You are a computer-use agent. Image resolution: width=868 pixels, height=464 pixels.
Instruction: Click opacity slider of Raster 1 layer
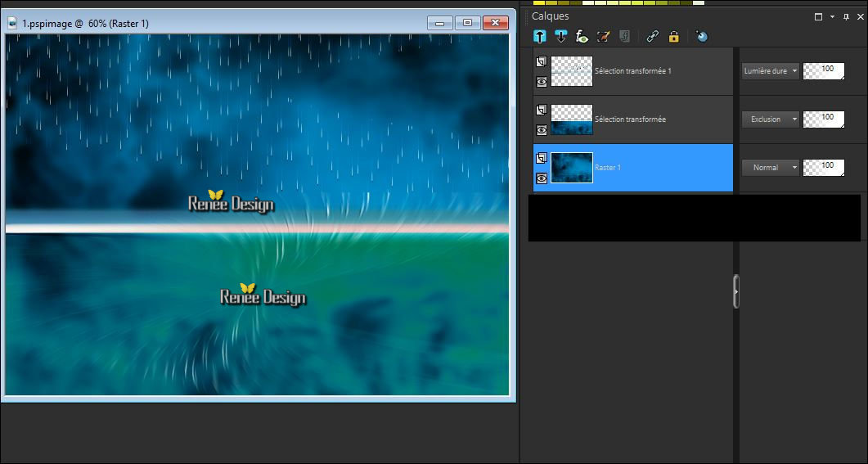824,167
